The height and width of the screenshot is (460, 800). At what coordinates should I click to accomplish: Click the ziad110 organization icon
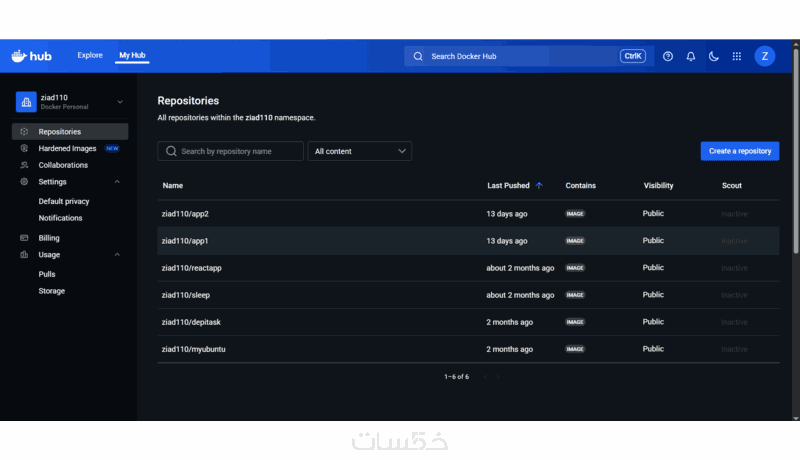point(26,101)
